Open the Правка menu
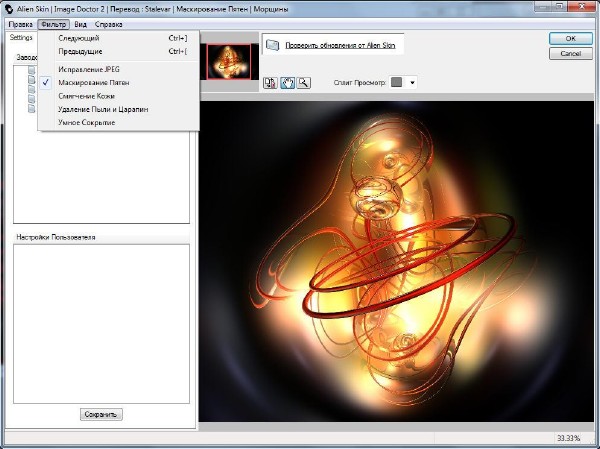The width and height of the screenshot is (600, 449). pyautogui.click(x=20, y=23)
